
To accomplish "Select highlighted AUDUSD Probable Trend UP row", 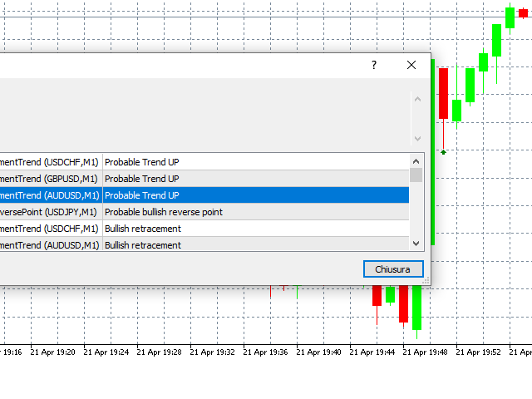I will coord(204,195).
